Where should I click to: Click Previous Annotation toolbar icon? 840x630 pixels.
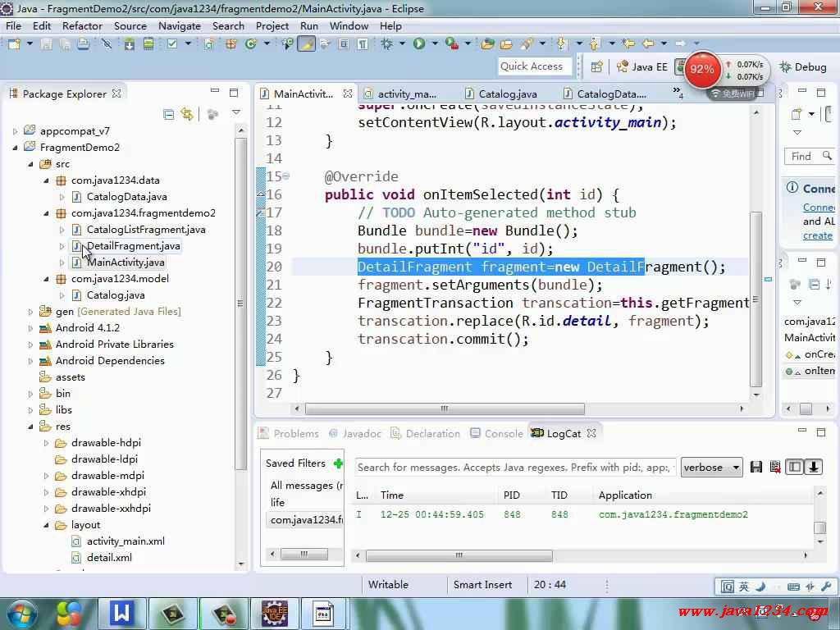595,44
